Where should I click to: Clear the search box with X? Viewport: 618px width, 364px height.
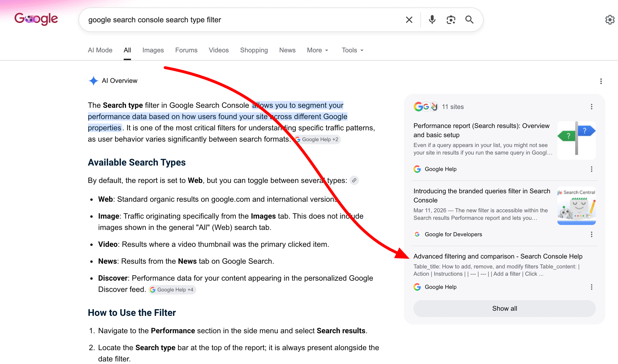pyautogui.click(x=409, y=20)
